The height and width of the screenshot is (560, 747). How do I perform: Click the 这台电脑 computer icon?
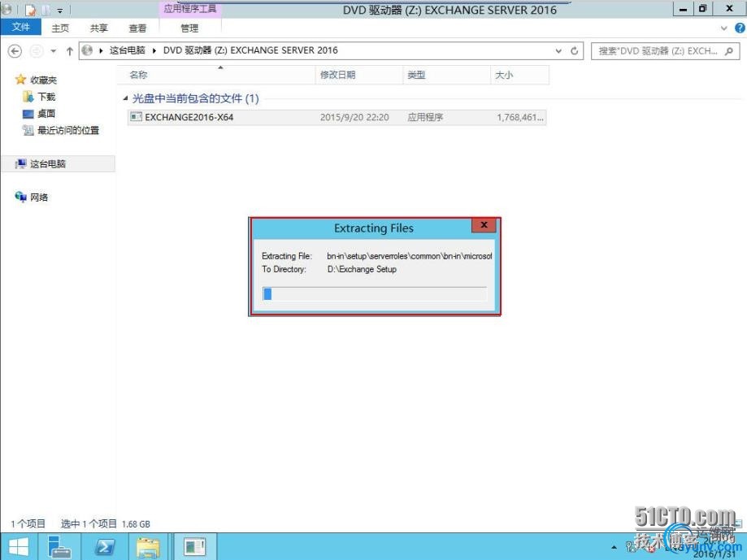(20, 164)
